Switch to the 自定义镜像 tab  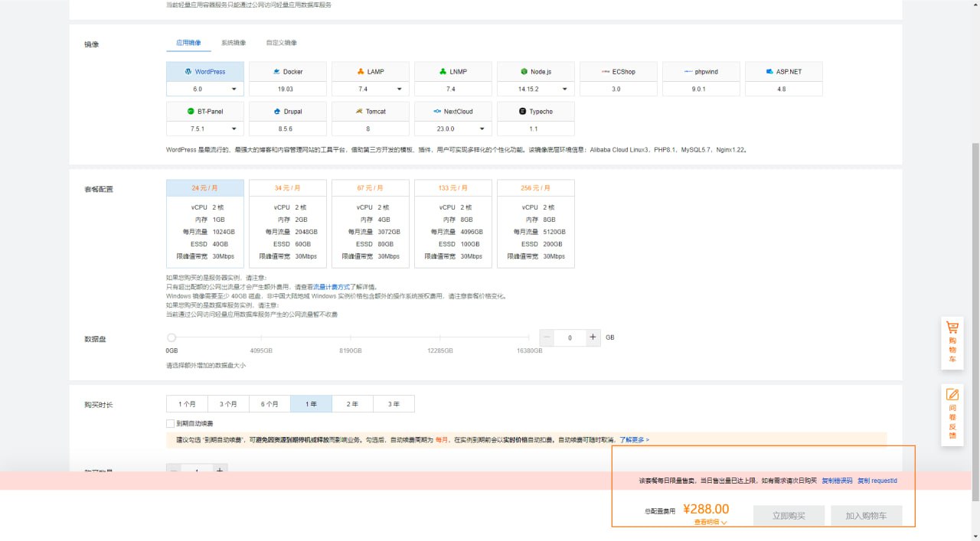click(x=281, y=43)
